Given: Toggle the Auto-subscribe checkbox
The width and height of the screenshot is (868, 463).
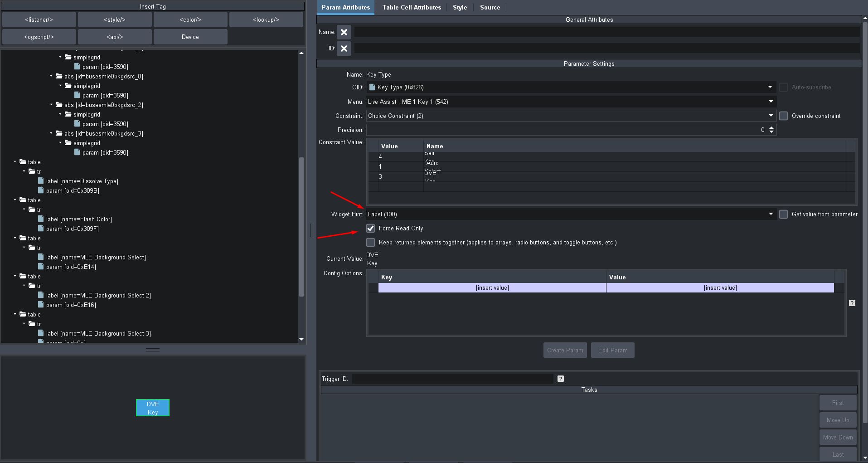Looking at the screenshot, I should click(x=783, y=87).
